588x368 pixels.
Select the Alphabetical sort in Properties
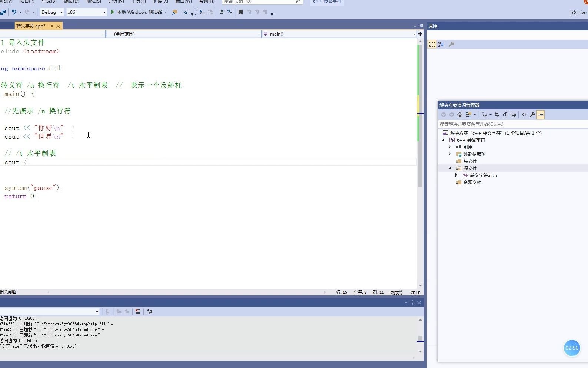[x=441, y=44]
